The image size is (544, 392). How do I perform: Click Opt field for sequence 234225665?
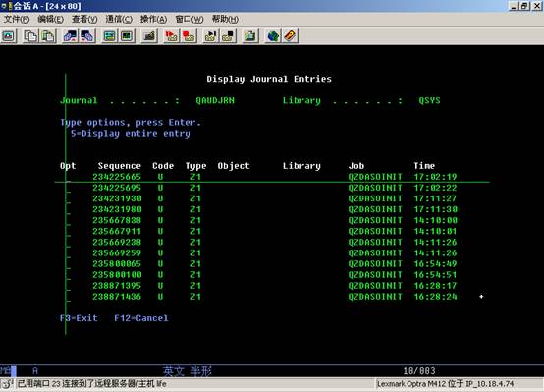68,177
